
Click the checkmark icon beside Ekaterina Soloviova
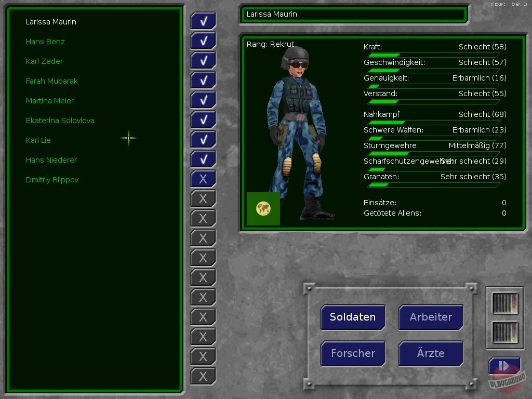click(x=203, y=120)
